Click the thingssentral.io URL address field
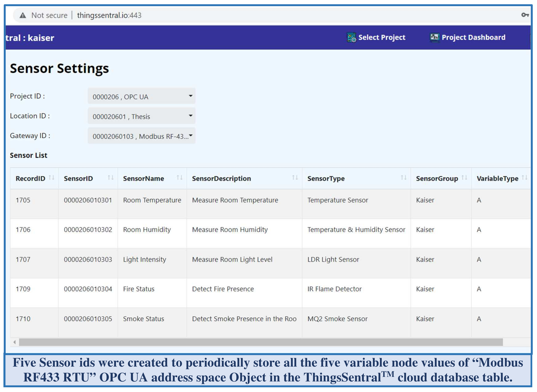 (109, 15)
